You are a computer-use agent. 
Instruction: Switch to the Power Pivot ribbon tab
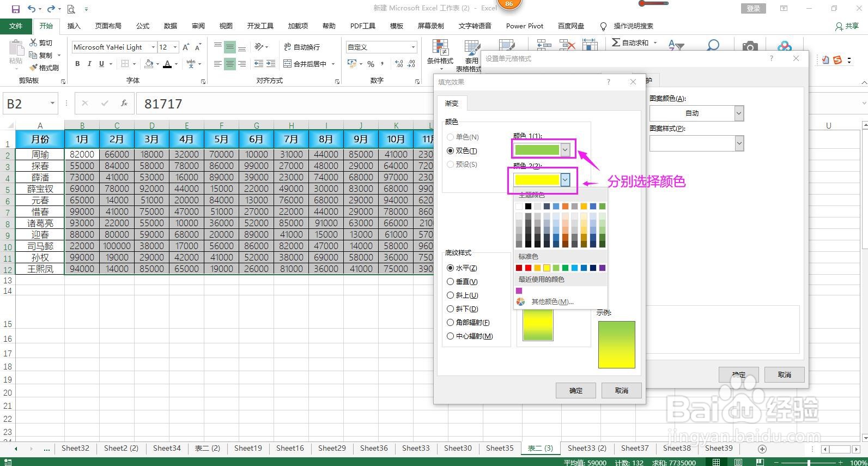click(x=525, y=26)
